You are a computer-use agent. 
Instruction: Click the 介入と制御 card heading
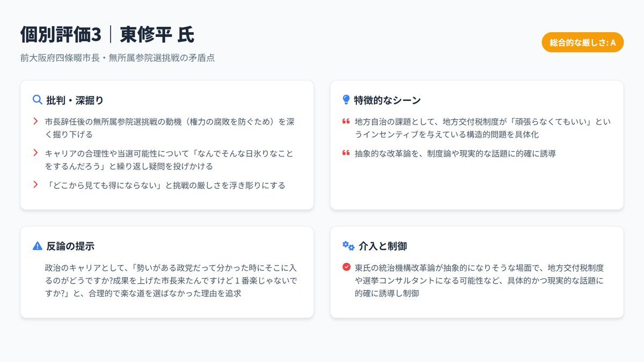383,246
